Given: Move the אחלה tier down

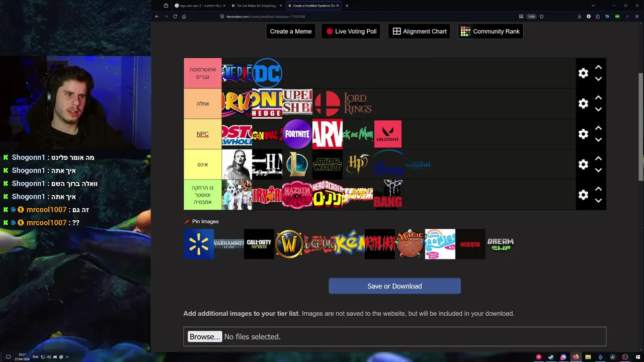Looking at the screenshot, I should [x=598, y=109].
